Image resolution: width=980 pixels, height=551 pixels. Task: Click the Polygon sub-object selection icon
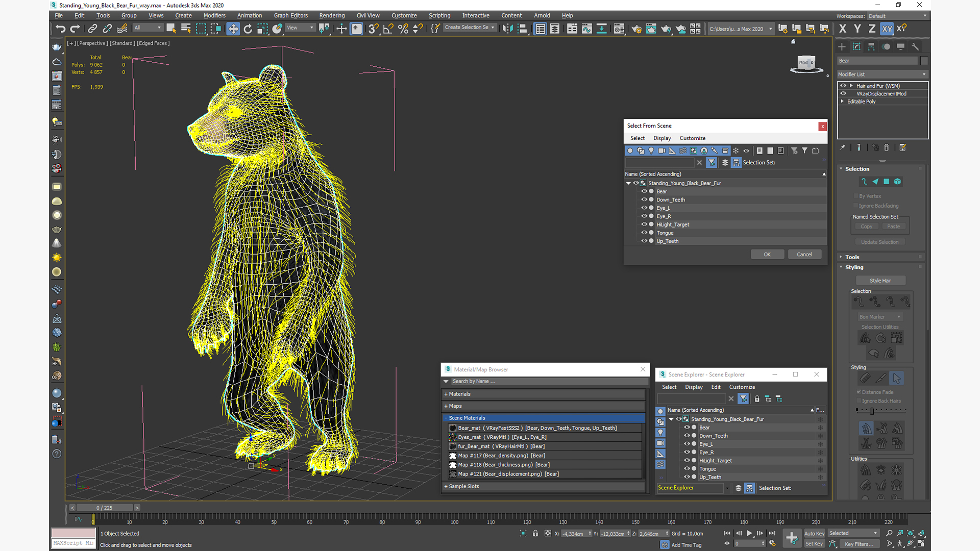pyautogui.click(x=887, y=182)
